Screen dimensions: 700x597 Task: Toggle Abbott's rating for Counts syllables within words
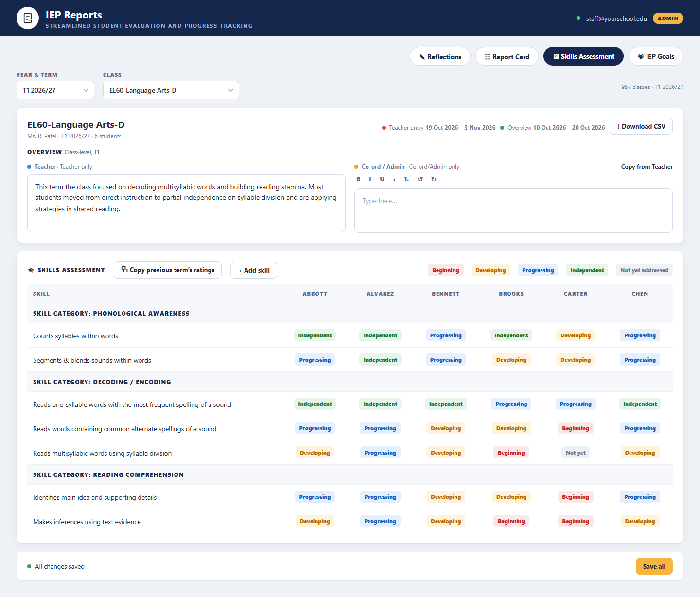click(x=315, y=335)
